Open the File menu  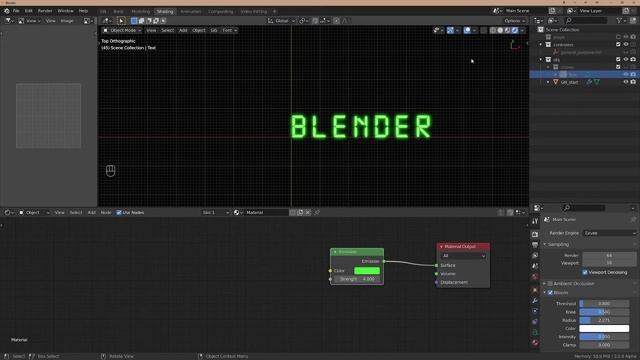click(16, 11)
